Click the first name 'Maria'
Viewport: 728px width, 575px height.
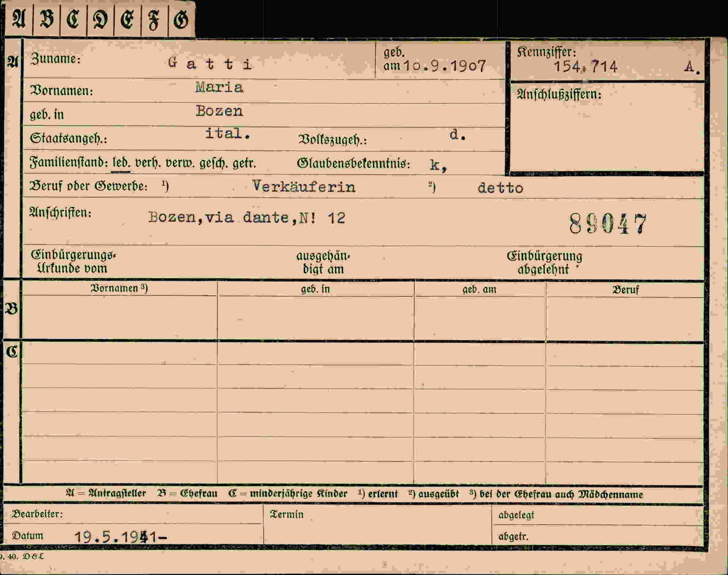(220, 87)
